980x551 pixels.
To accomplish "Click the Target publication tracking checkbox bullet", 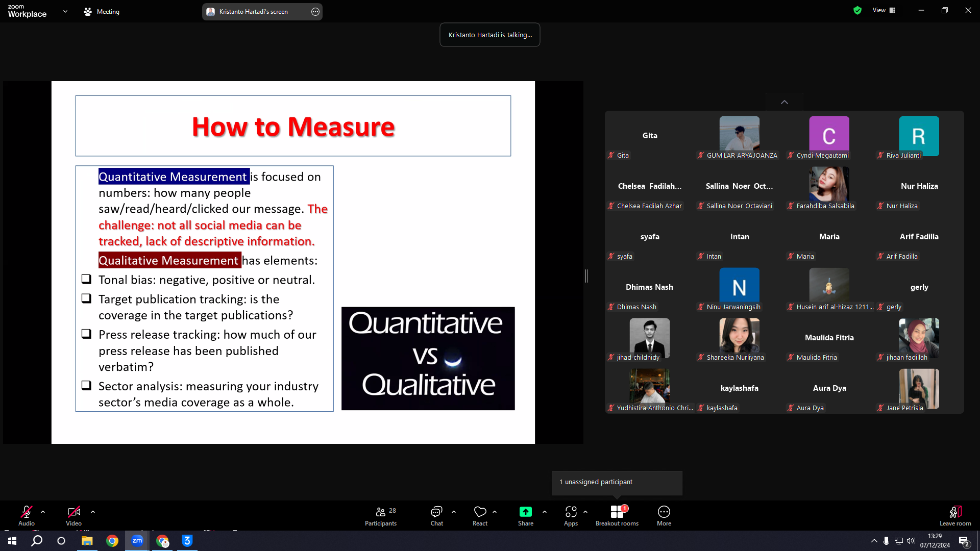I will (x=86, y=298).
